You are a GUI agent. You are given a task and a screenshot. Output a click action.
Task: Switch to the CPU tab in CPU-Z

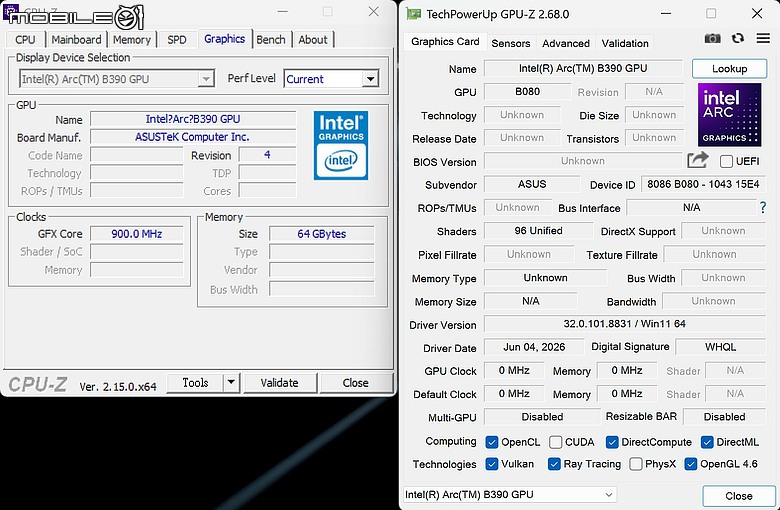pyautogui.click(x=25, y=39)
